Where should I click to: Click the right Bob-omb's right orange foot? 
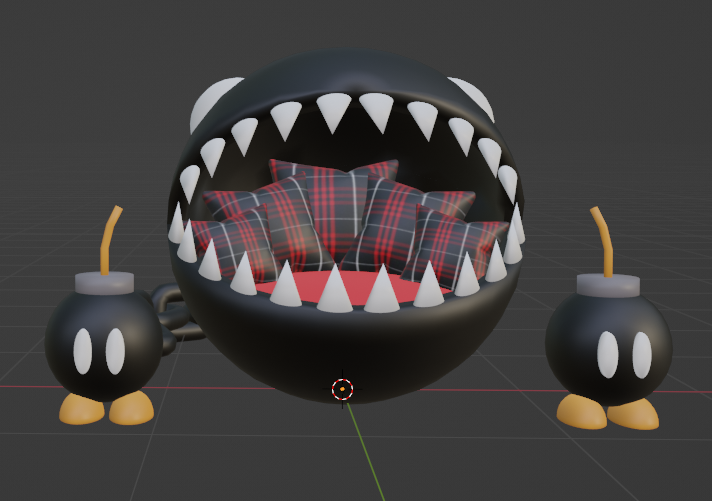[x=633, y=414]
